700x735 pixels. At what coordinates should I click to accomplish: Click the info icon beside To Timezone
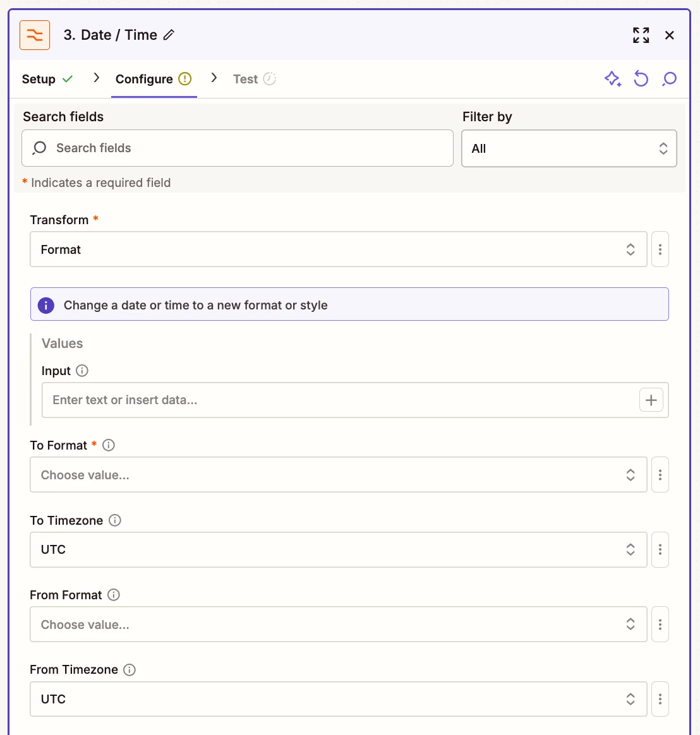115,520
